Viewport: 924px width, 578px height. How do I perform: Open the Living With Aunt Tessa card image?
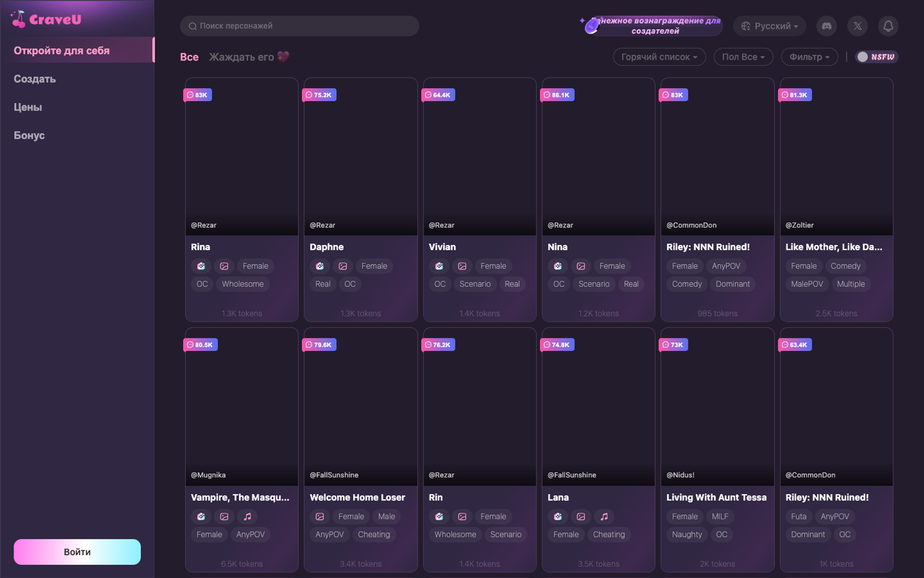coord(717,407)
